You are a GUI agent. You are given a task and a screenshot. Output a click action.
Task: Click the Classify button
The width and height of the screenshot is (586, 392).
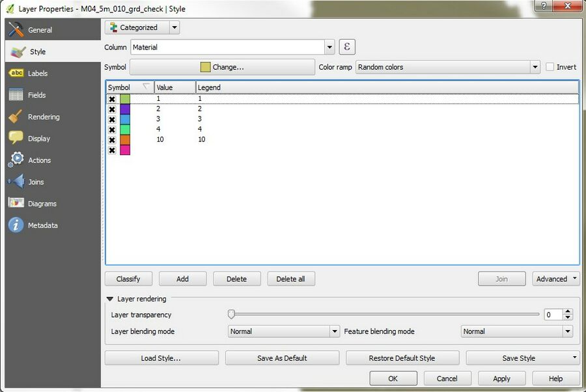click(x=128, y=279)
